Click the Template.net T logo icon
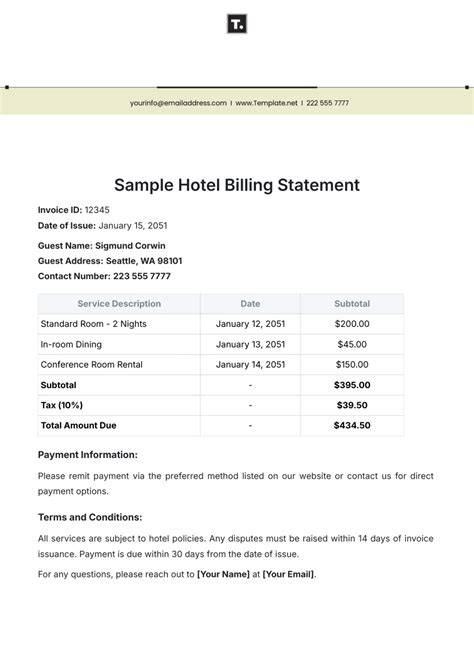This screenshot has height=671, width=474. click(x=237, y=24)
